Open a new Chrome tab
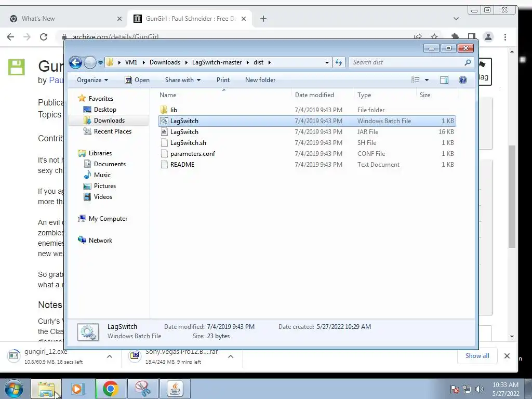The image size is (532, 399). tap(263, 19)
